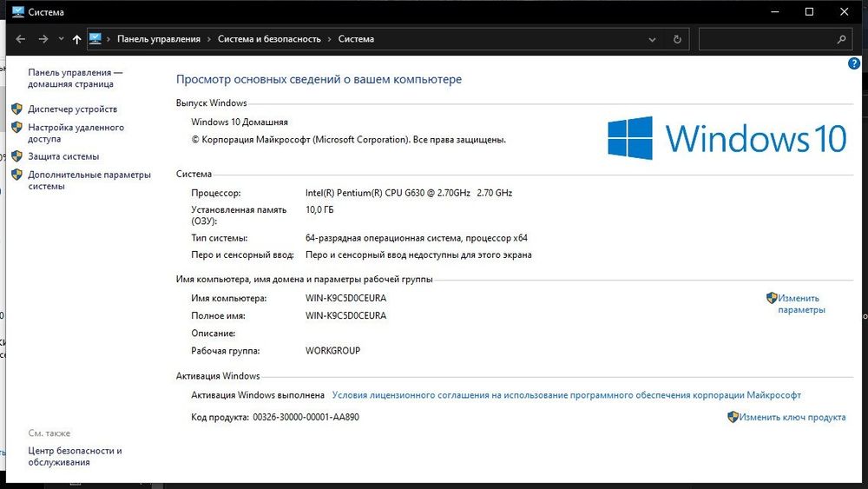
Task: Open 'Панель управления — домашняя страница' link
Action: (x=76, y=78)
